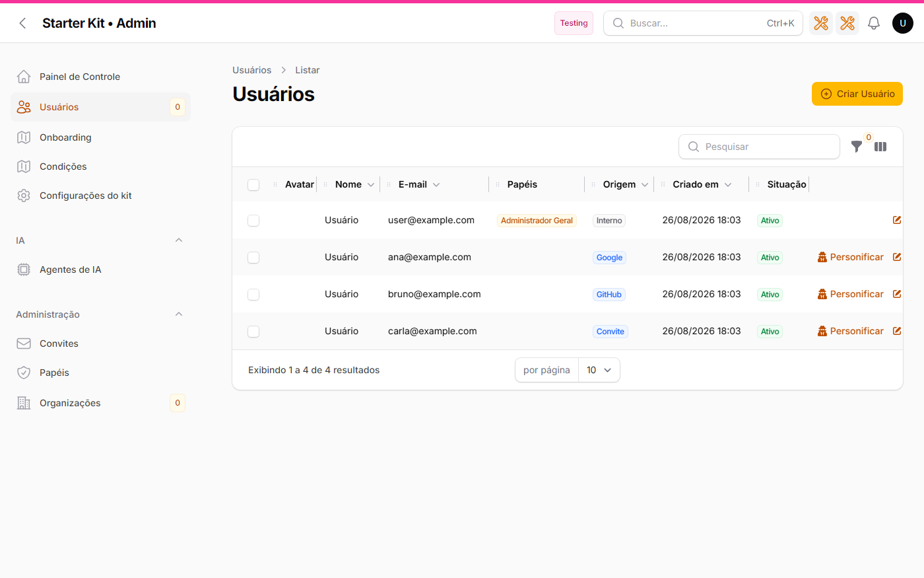
Task: Open Configurações do kit
Action: click(100, 196)
